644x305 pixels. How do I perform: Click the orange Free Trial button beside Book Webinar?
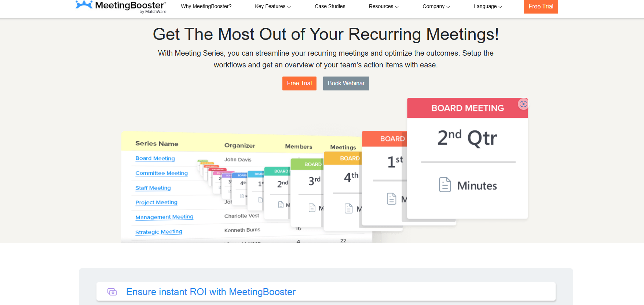[299, 83]
